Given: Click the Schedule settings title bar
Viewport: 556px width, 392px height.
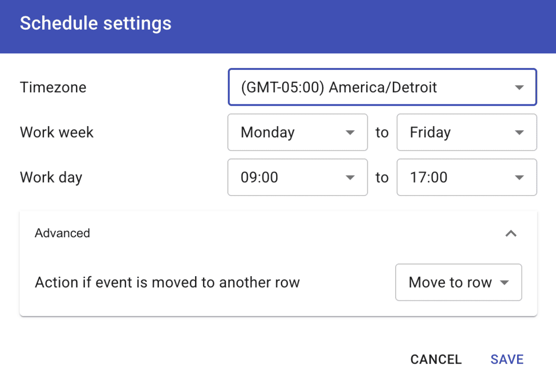Looking at the screenshot, I should point(95,23).
